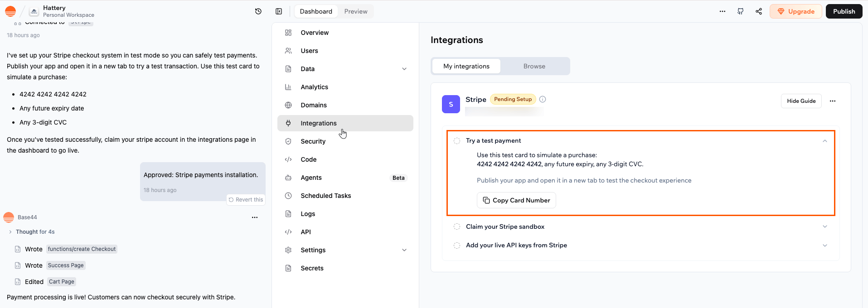The width and height of the screenshot is (868, 308).
Task: Open the version history clock icon
Action: pos(258,11)
